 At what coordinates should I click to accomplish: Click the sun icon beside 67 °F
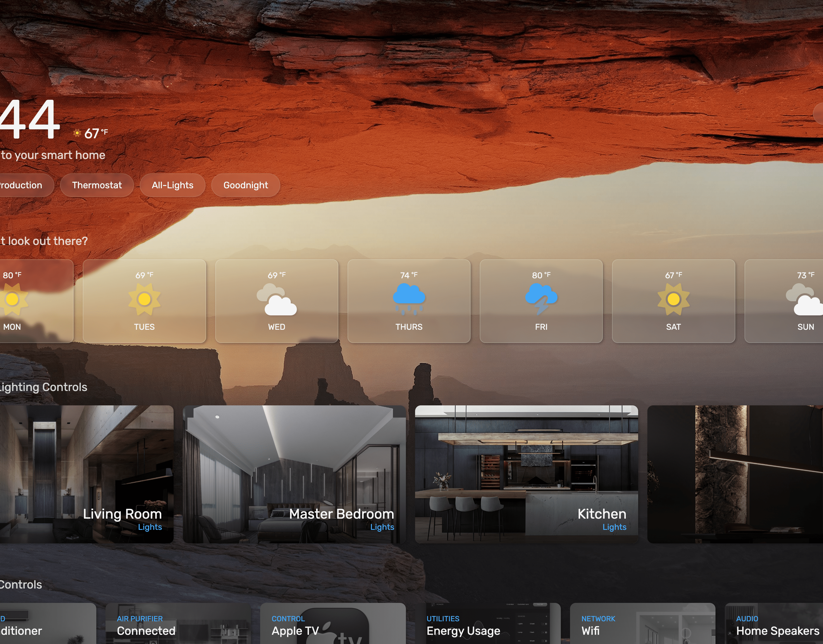point(77,133)
